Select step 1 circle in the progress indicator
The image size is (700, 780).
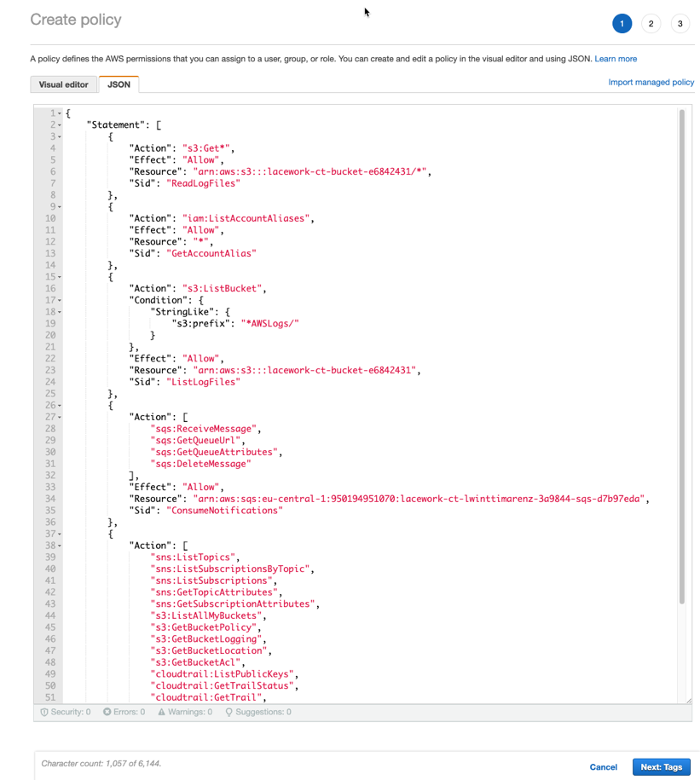(x=622, y=23)
